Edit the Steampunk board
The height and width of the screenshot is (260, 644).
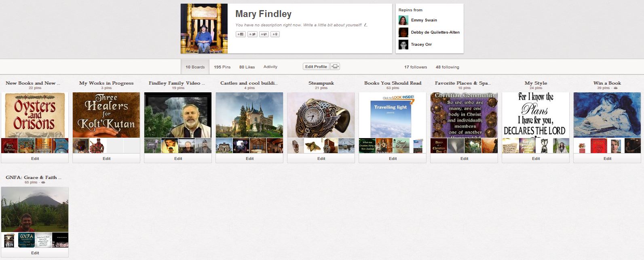321,159
